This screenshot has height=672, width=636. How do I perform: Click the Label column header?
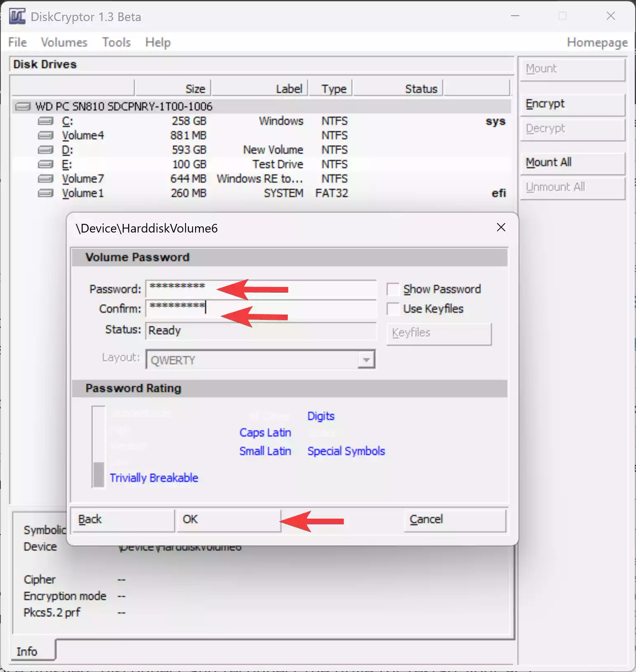pyautogui.click(x=260, y=88)
